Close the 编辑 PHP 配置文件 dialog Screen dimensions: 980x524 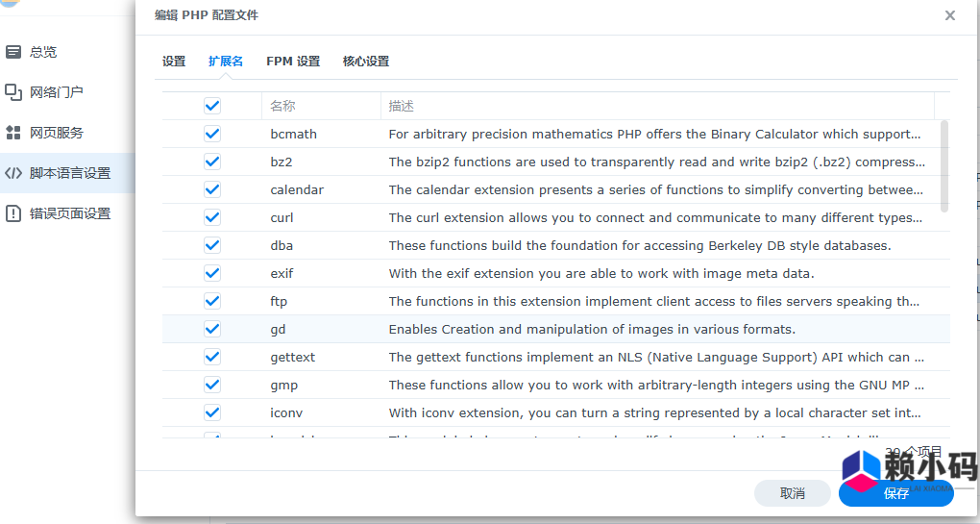950,15
